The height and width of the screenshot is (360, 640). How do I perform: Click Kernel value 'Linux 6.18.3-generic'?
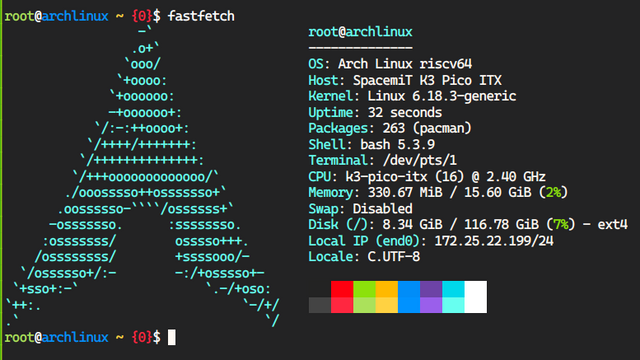tap(442, 96)
